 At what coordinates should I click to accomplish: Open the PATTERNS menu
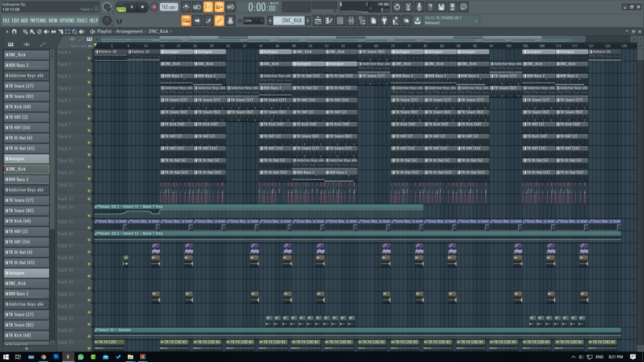(38, 21)
